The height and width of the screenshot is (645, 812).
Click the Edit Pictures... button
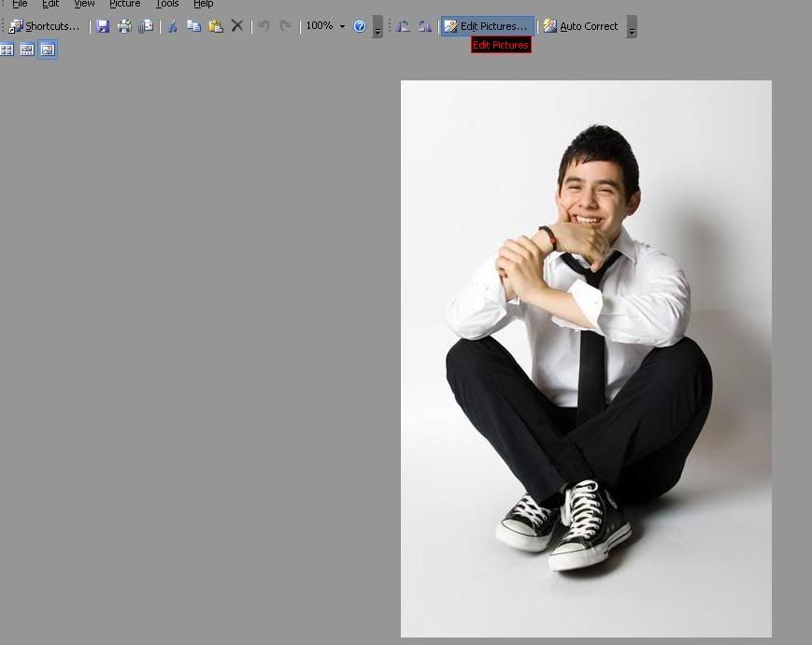pyautogui.click(x=486, y=26)
